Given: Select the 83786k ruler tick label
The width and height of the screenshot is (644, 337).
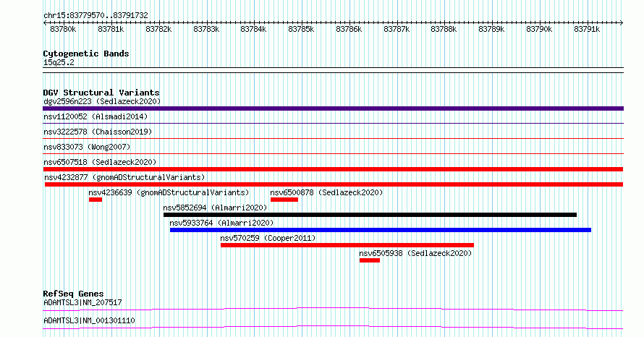Looking at the screenshot, I should tap(349, 29).
